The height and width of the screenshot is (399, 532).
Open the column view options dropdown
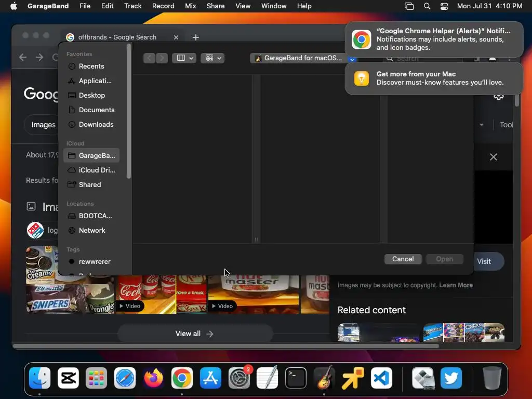(184, 58)
